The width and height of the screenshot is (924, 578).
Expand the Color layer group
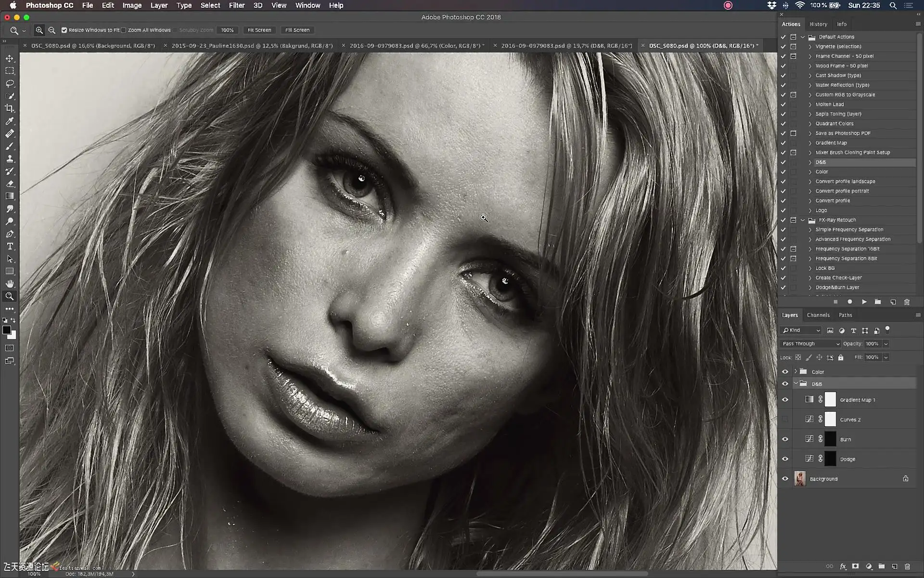796,371
